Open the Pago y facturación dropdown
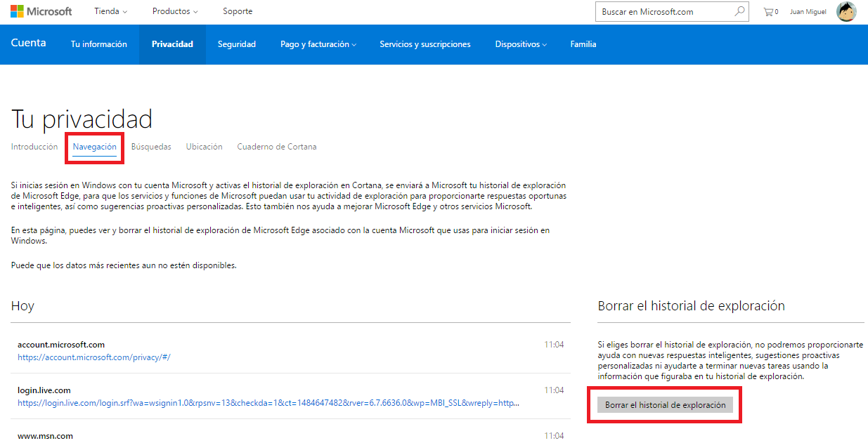 click(x=318, y=44)
